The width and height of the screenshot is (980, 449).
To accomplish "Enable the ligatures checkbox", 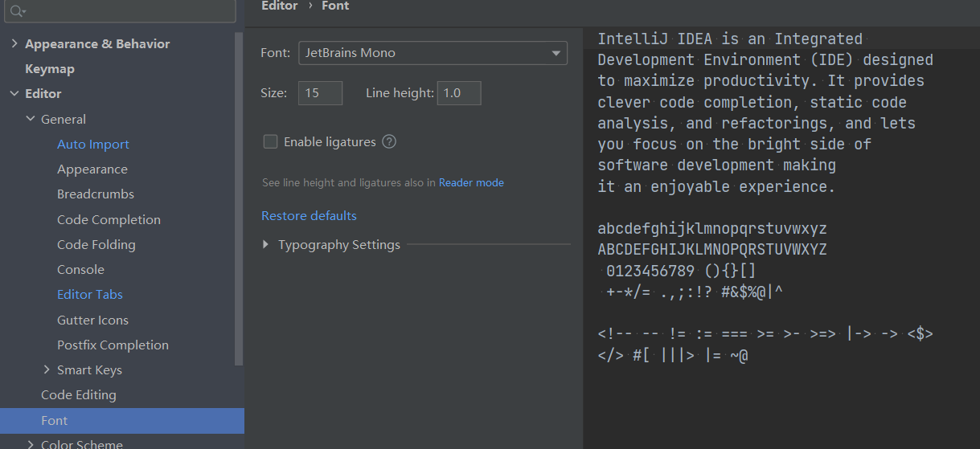I will pyautogui.click(x=270, y=142).
